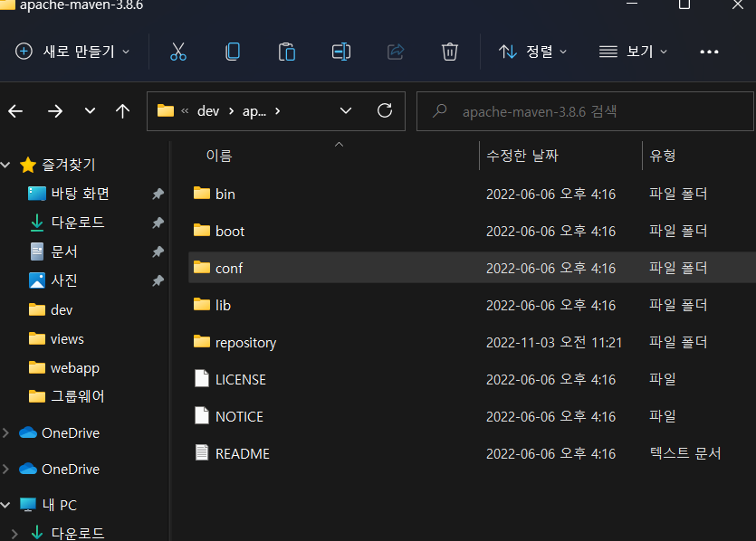756x541 pixels.
Task: Click 파일 type in LICENSE row
Action: (663, 379)
